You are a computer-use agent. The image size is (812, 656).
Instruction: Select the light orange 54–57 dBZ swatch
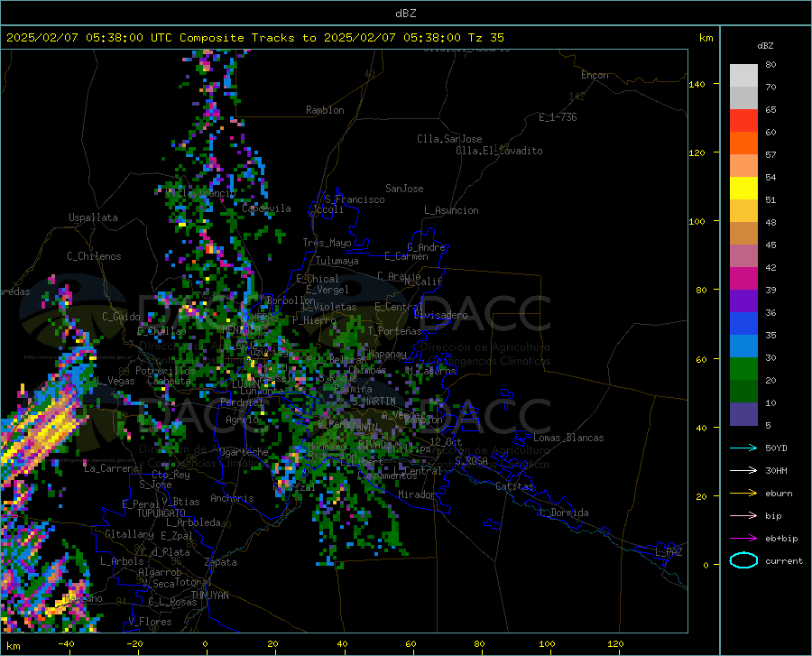coord(743,166)
